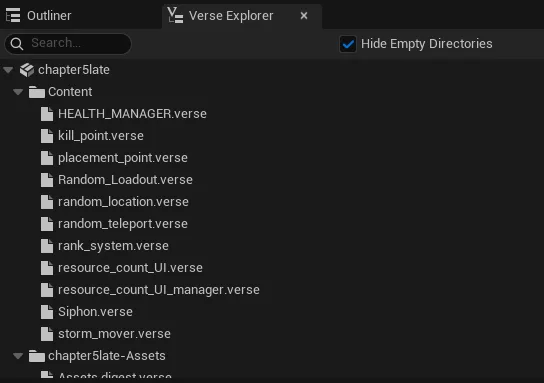Select random_teleport.verse in the list

point(123,224)
